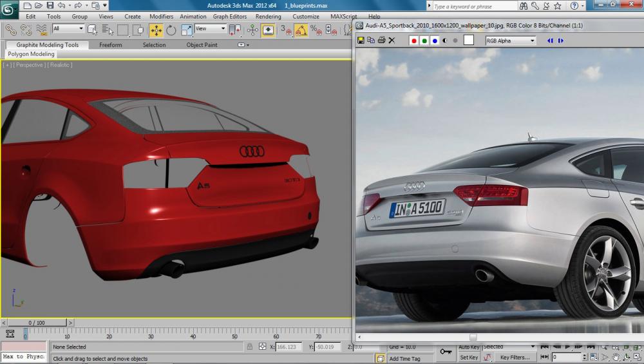644x364 pixels.
Task: Switch to the Selection ribbon tab
Action: (154, 45)
